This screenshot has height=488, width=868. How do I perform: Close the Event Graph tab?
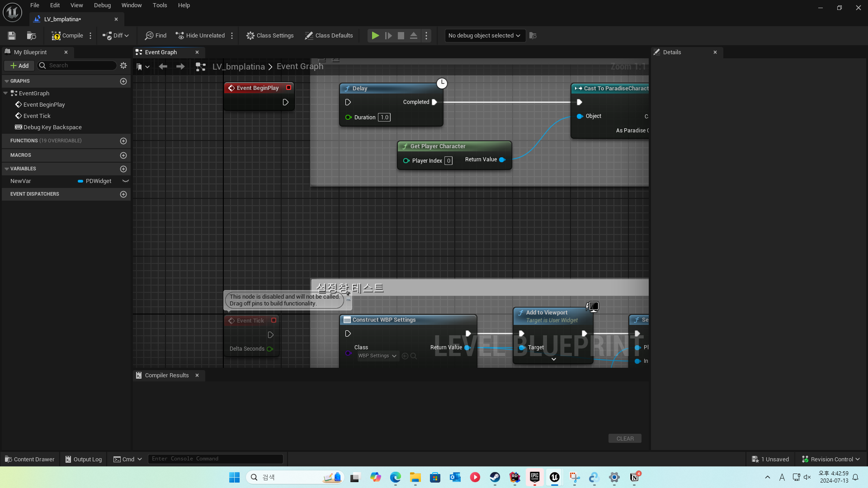coord(197,52)
